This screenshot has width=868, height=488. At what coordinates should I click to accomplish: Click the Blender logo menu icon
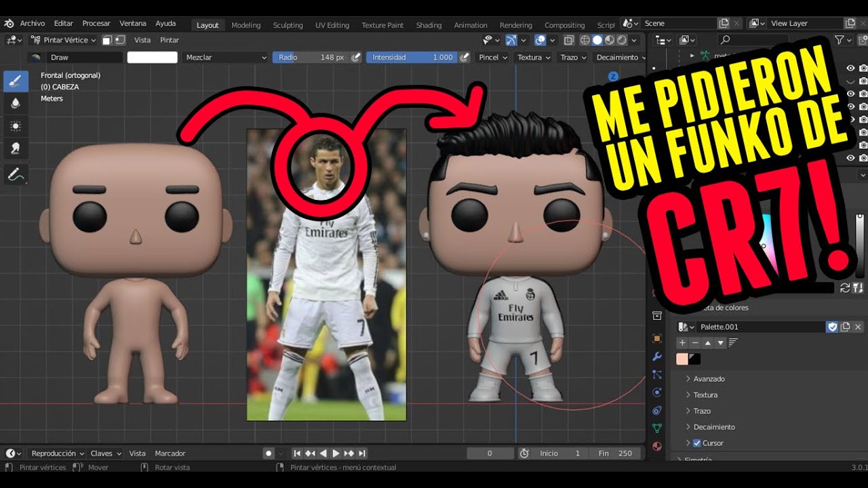pyautogui.click(x=9, y=23)
